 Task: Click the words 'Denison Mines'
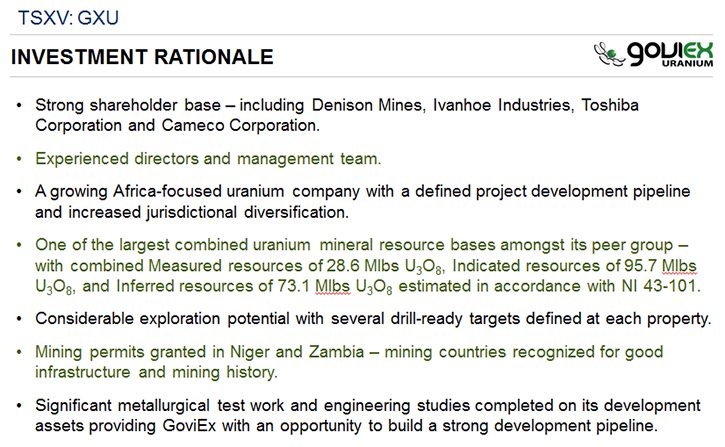click(367, 105)
